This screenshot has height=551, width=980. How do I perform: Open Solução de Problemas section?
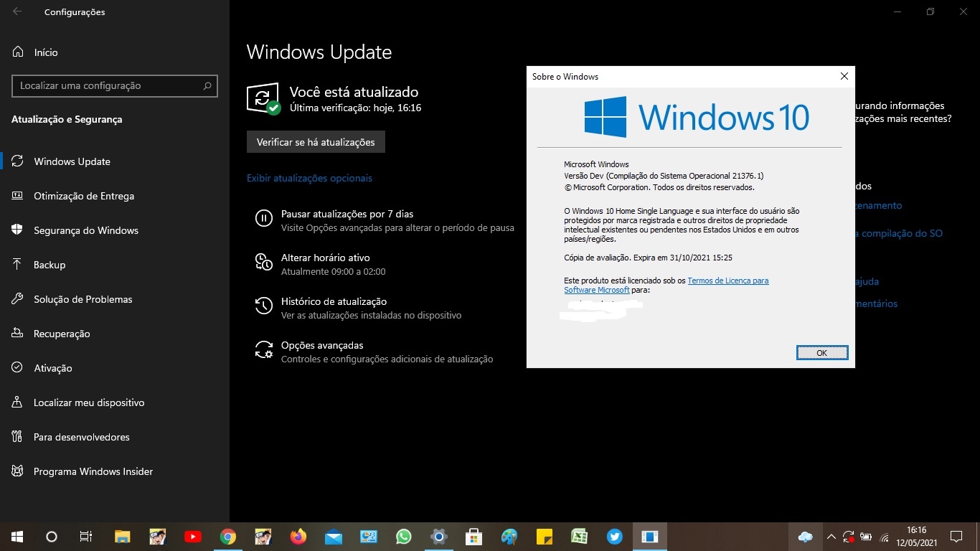tap(115, 299)
